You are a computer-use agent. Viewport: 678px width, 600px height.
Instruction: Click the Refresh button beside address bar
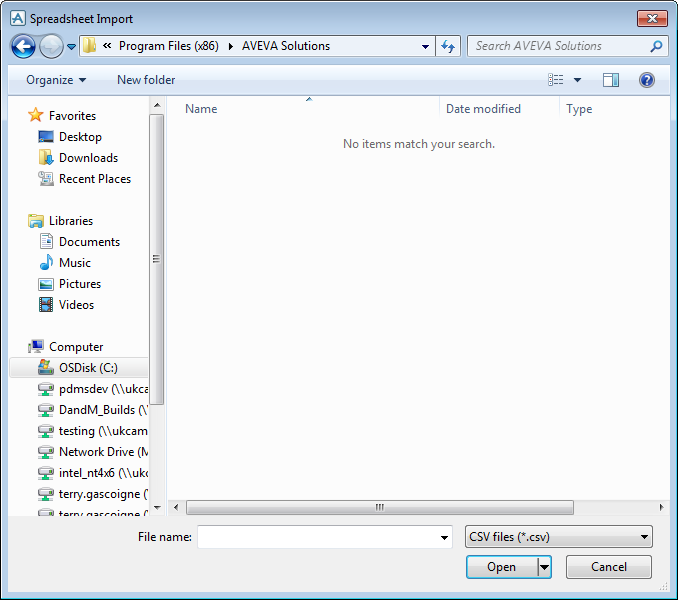coord(448,46)
